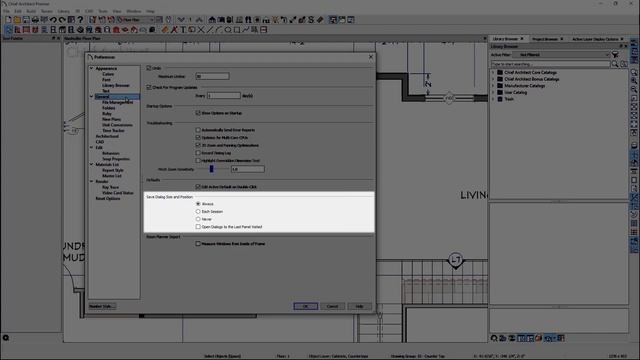The height and width of the screenshot is (360, 640).
Task: Click the New Plan toolbar icon
Action: click(x=8, y=20)
